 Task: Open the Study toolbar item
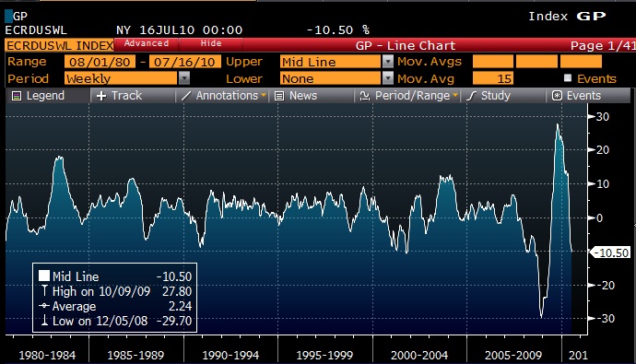(x=503, y=96)
